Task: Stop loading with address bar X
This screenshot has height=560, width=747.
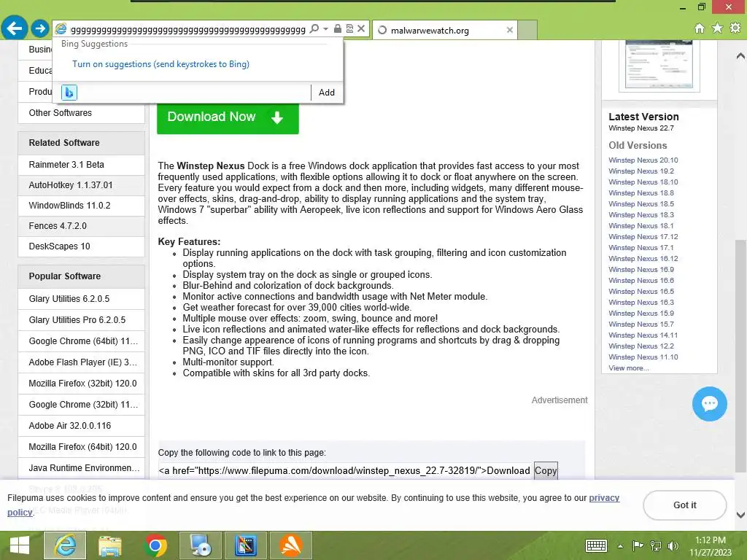Action: [x=362, y=28]
